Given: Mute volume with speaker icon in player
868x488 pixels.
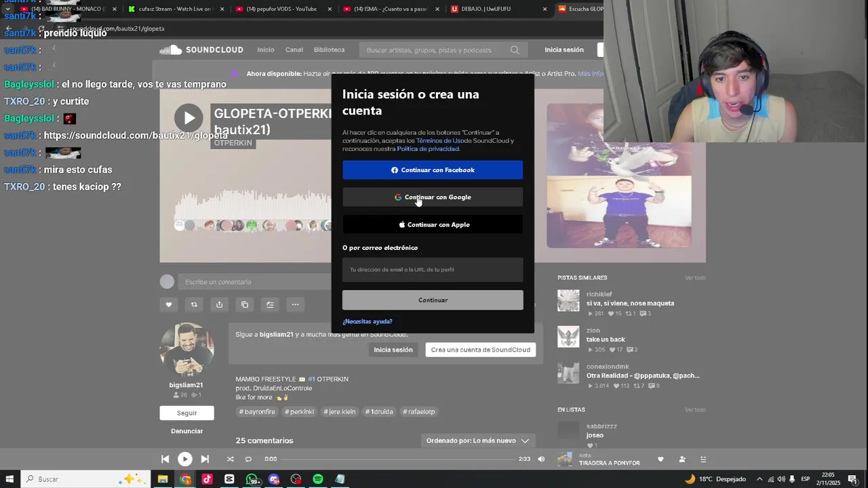Looking at the screenshot, I should click(541, 459).
